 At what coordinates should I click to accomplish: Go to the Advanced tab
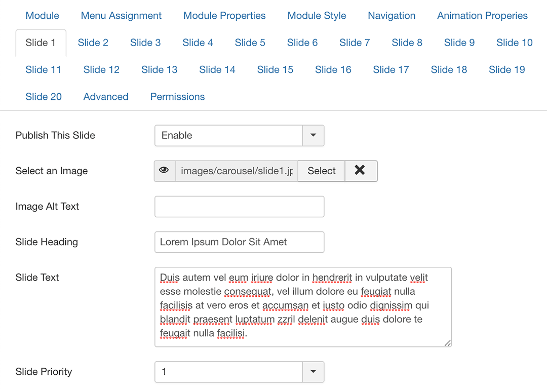pos(106,97)
